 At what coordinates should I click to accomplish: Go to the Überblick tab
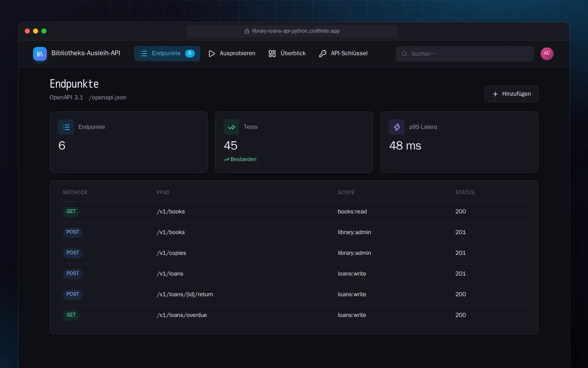(287, 53)
